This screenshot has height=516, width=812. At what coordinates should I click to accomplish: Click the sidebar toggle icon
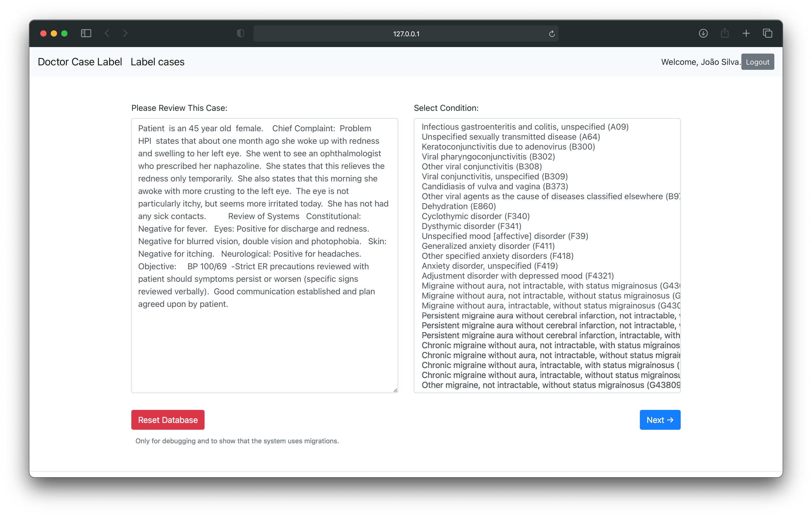(85, 33)
